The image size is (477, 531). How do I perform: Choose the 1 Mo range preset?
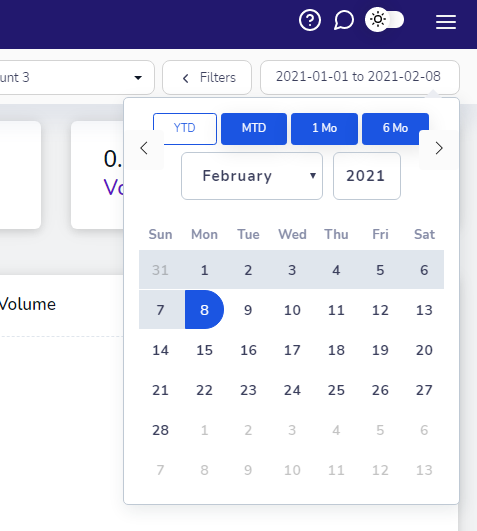[324, 128]
